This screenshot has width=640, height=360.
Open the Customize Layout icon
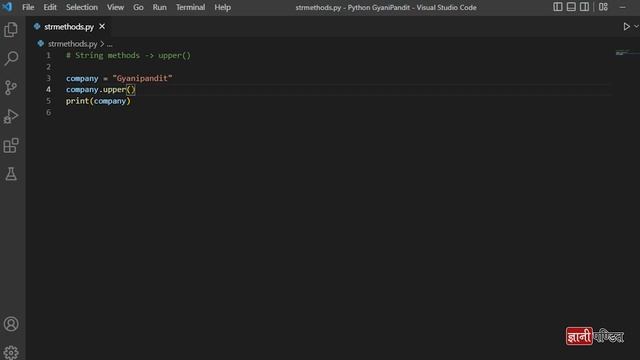(603, 7)
